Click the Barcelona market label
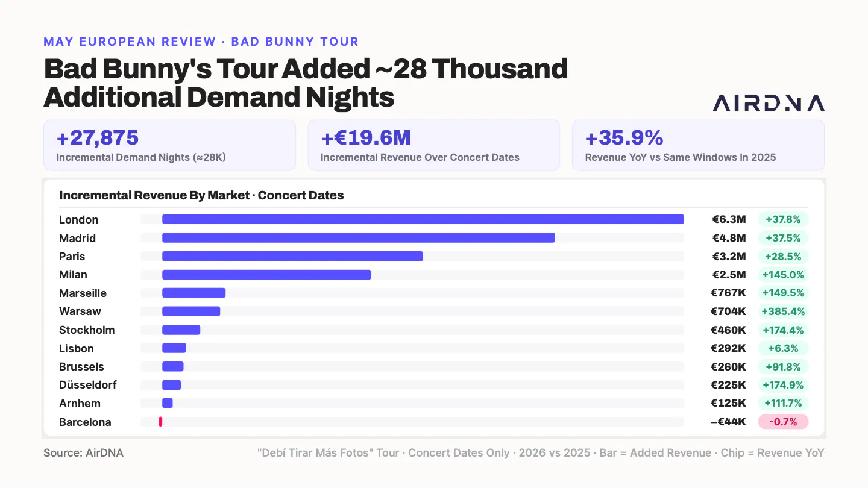This screenshot has height=488, width=868. coord(85,422)
